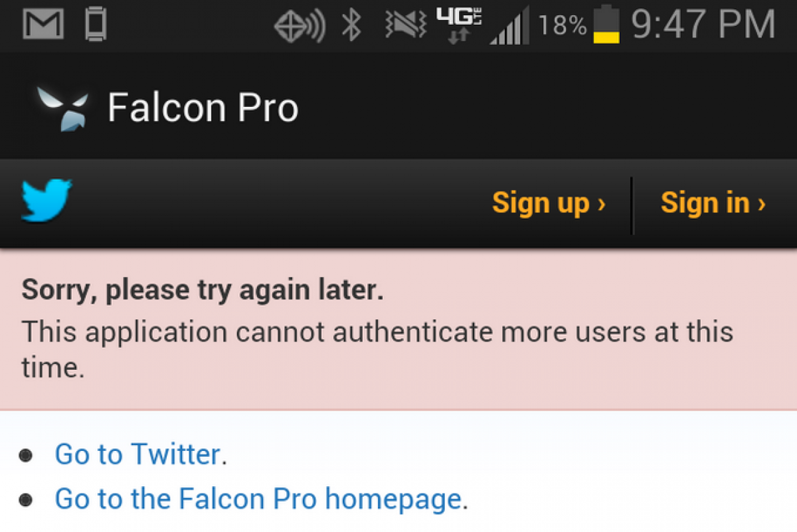This screenshot has height=532, width=797.
Task: Tap the Gmail notification icon
Action: point(44,25)
